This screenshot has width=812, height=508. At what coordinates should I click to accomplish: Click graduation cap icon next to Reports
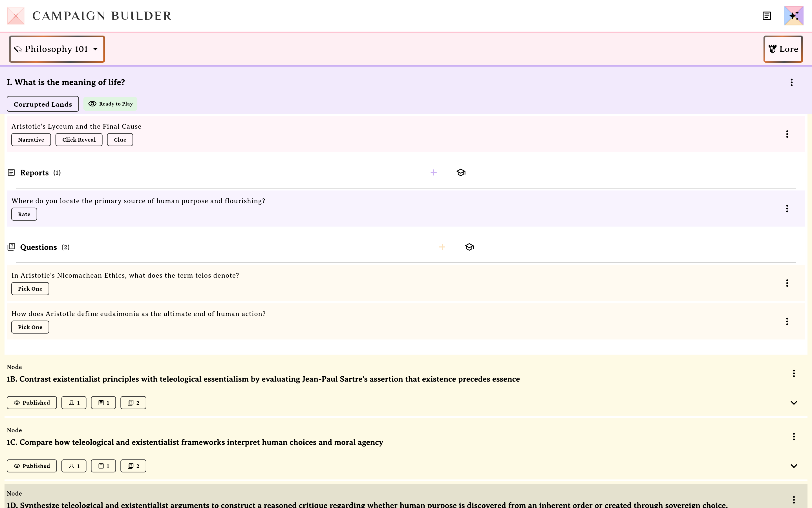(x=461, y=172)
